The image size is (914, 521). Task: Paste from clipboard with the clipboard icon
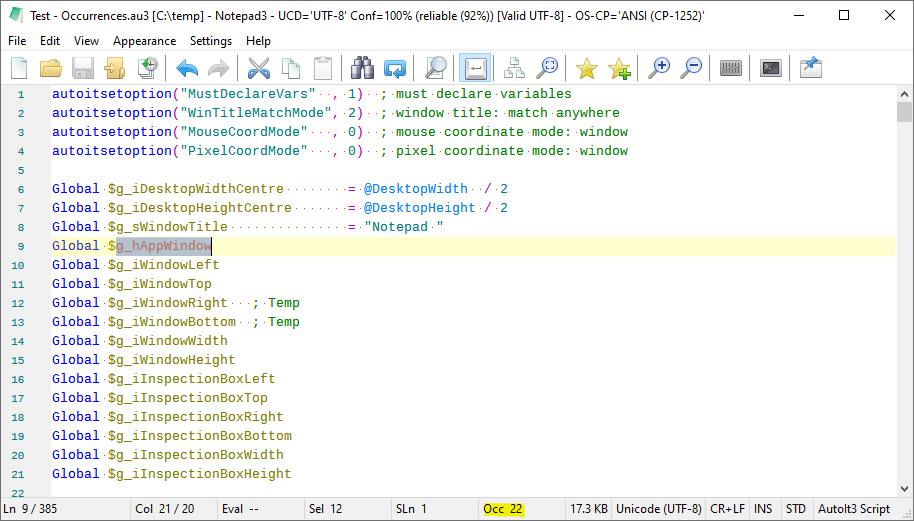tap(323, 68)
